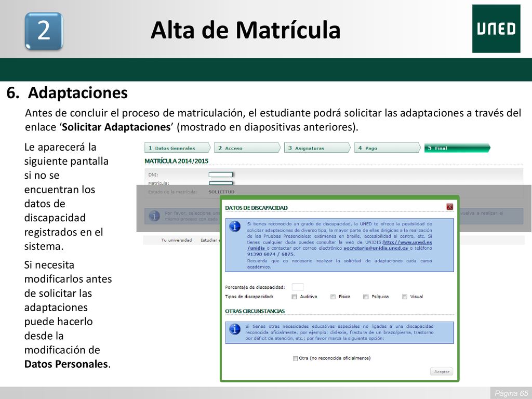Click the blue number 2 badge
The width and height of the screenshot is (532, 399).
44,31
